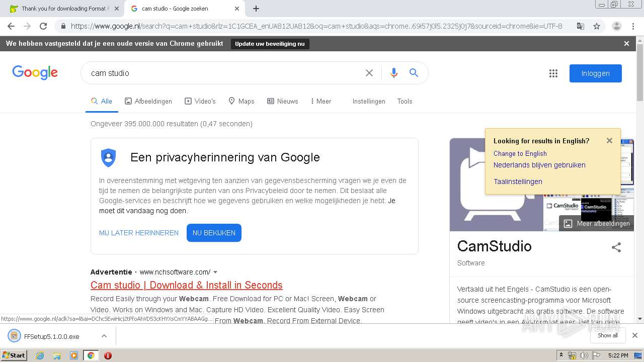Open a new browser tab

point(256,9)
